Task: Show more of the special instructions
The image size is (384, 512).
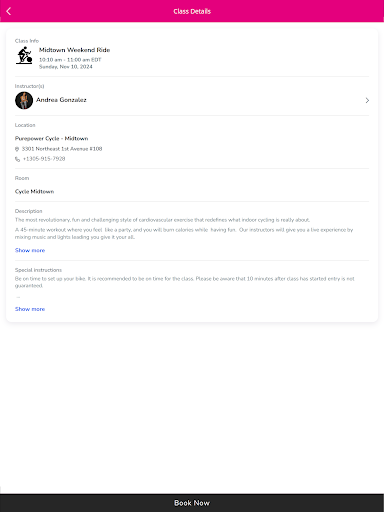Action: (x=30, y=309)
